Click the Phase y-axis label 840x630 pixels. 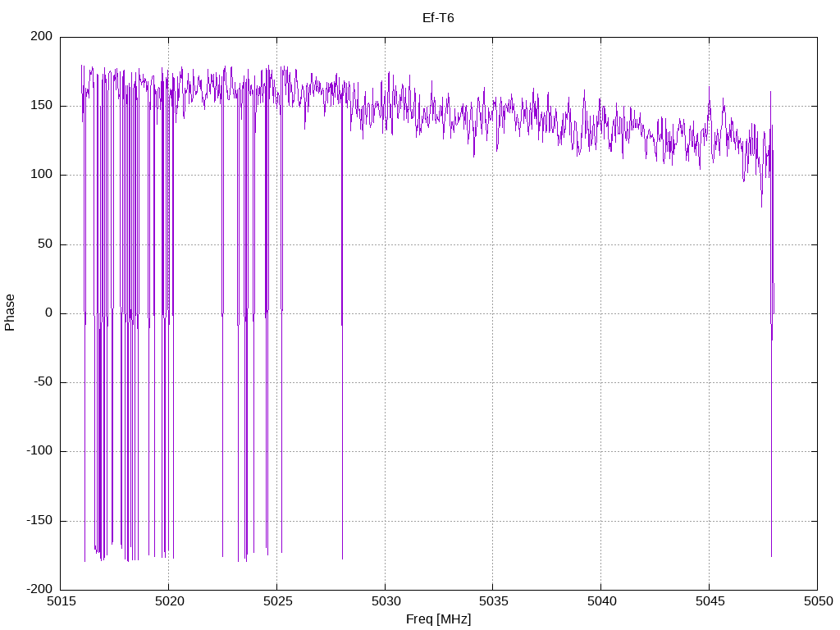[10, 313]
